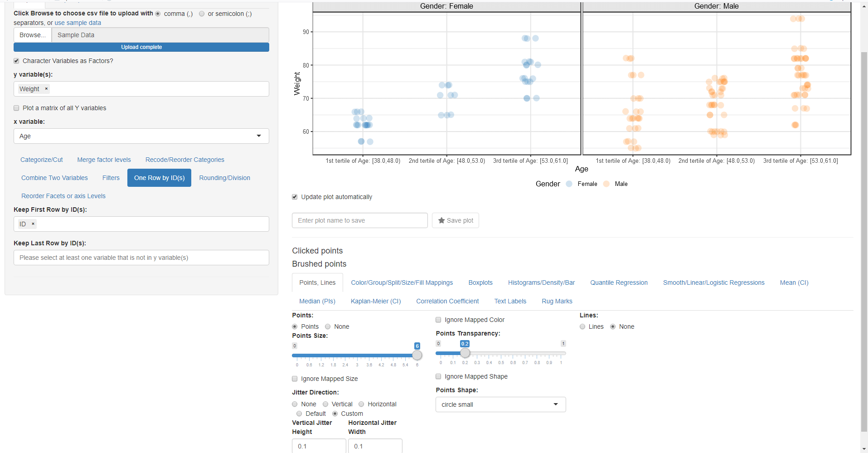
Task: Select Custom jitter option
Action: click(335, 414)
